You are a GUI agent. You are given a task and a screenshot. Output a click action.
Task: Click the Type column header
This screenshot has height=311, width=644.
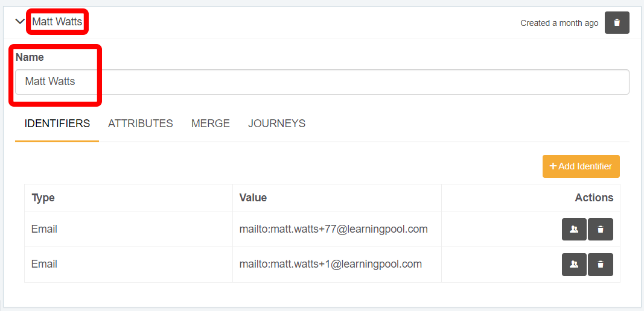[43, 198]
